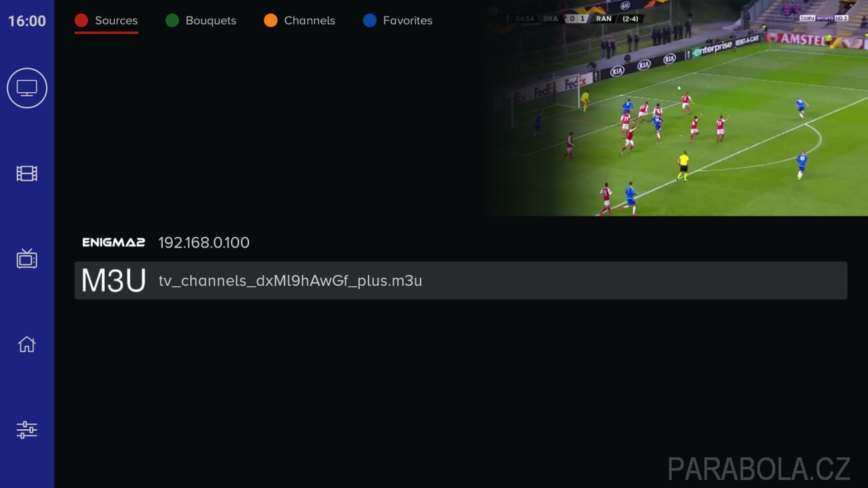Click the orange dot beside Channels
The height and width of the screenshot is (488, 868).
pyautogui.click(x=270, y=21)
